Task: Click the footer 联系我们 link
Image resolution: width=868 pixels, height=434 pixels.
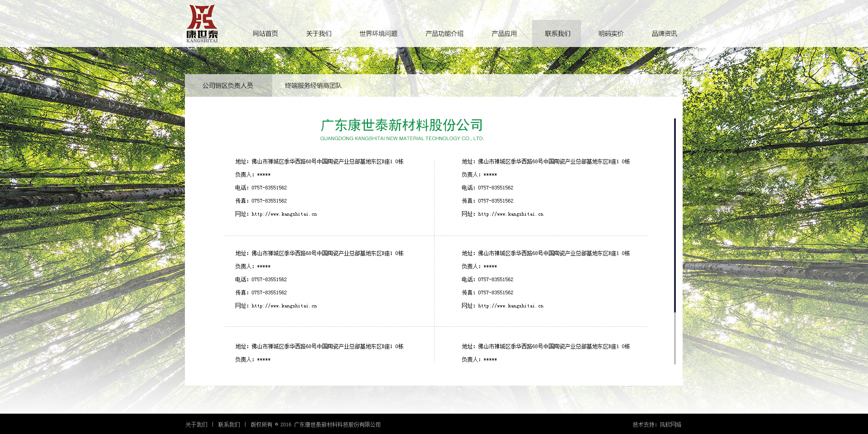Action: click(229, 425)
